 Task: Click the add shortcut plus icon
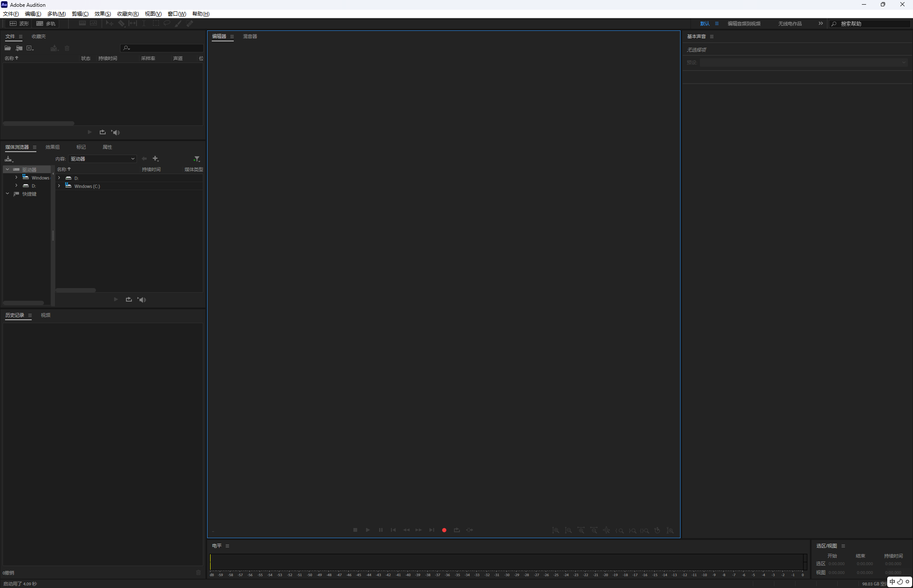(x=156, y=159)
